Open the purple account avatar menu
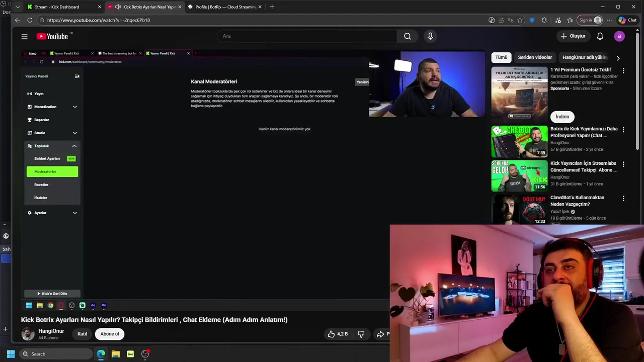 [619, 36]
